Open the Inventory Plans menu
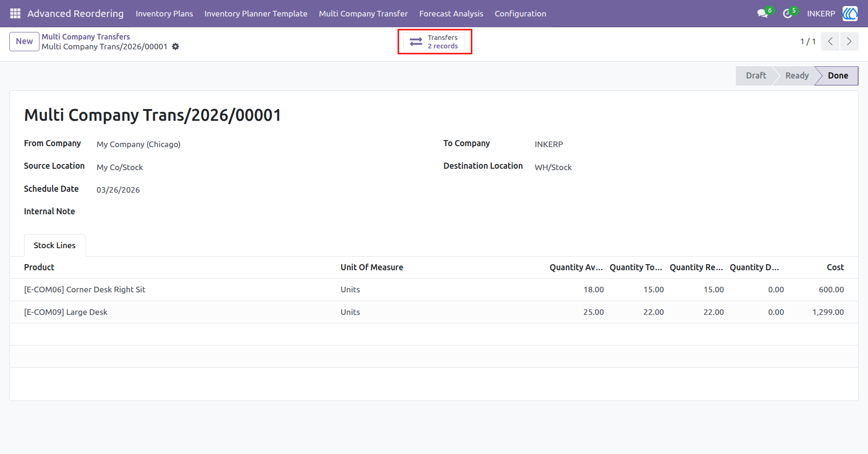The image size is (868, 454). (164, 14)
